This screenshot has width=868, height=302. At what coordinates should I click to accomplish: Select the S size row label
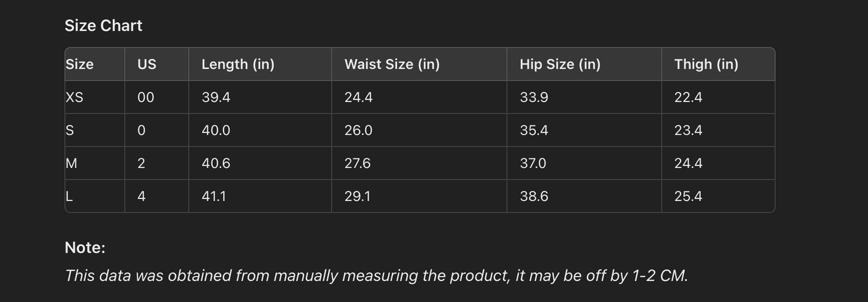point(70,131)
